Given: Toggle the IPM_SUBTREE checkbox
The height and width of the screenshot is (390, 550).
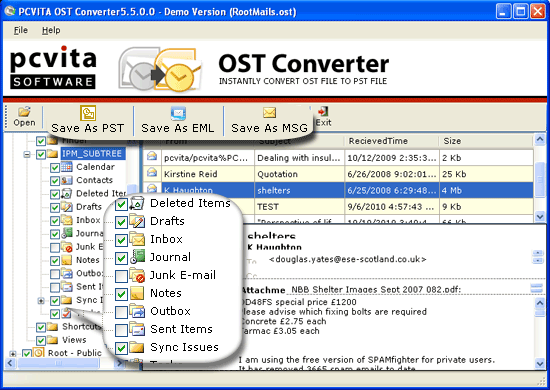Looking at the screenshot, I should click(41, 154).
